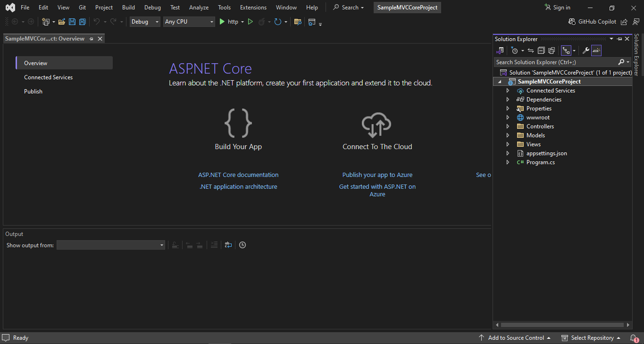Screen dimensions: 644x344
Task: Click the Restart application icon
Action: tap(278, 21)
